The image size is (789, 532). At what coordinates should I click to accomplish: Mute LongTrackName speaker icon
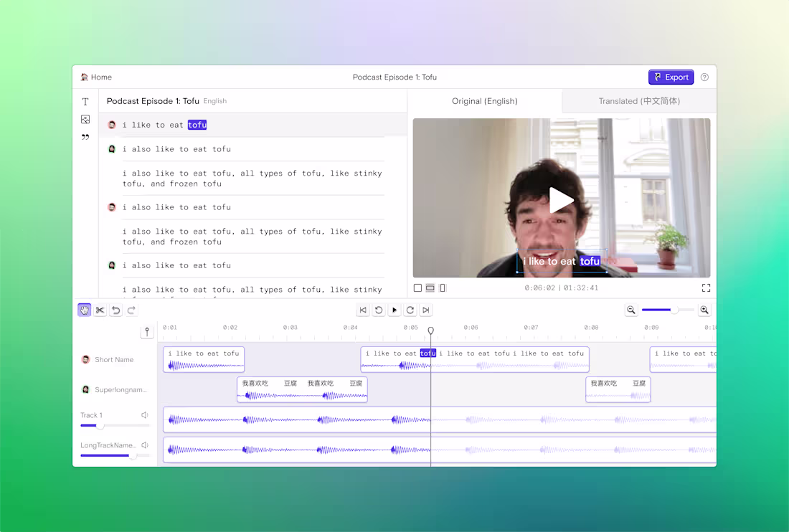pos(145,445)
